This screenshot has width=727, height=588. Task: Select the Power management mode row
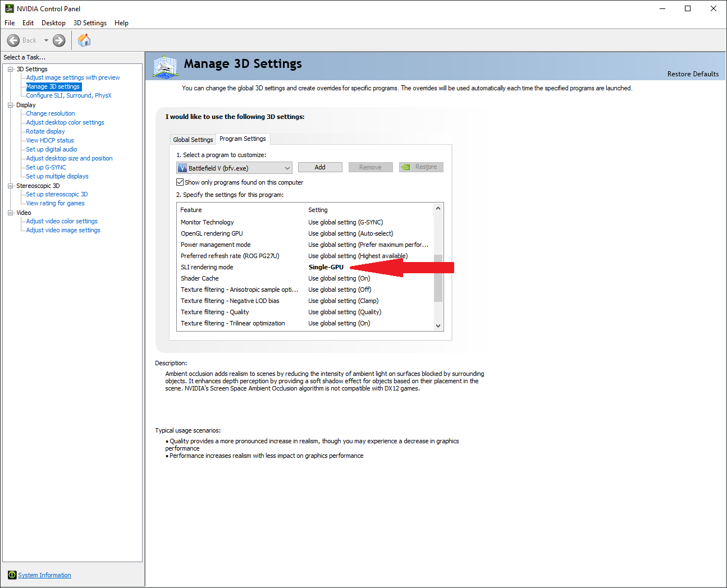(305, 245)
